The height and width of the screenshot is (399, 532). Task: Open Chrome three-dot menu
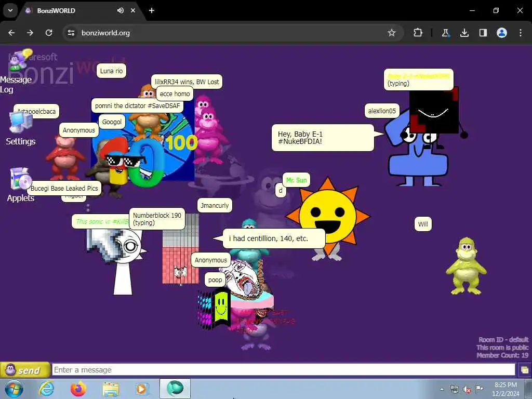pos(521,33)
